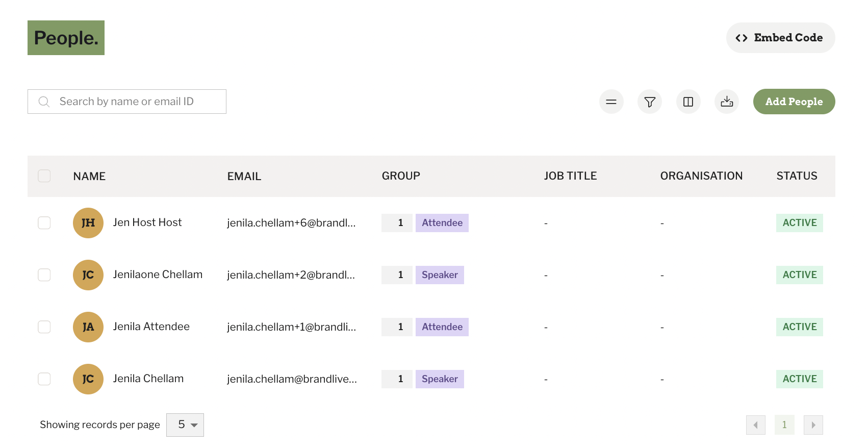This screenshot has width=868, height=448.
Task: Click the magnifier search icon
Action: tap(44, 102)
